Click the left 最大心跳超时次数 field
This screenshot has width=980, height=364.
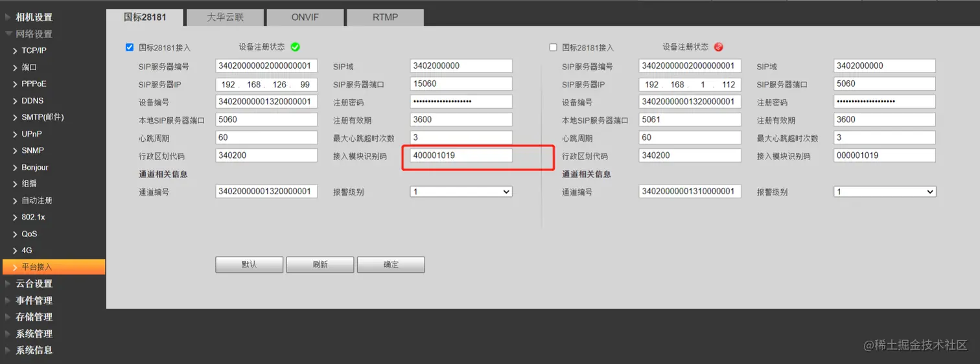(461, 138)
